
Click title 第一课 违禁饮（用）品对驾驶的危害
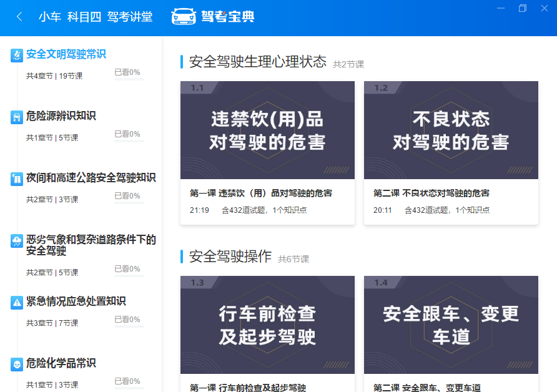[261, 193]
